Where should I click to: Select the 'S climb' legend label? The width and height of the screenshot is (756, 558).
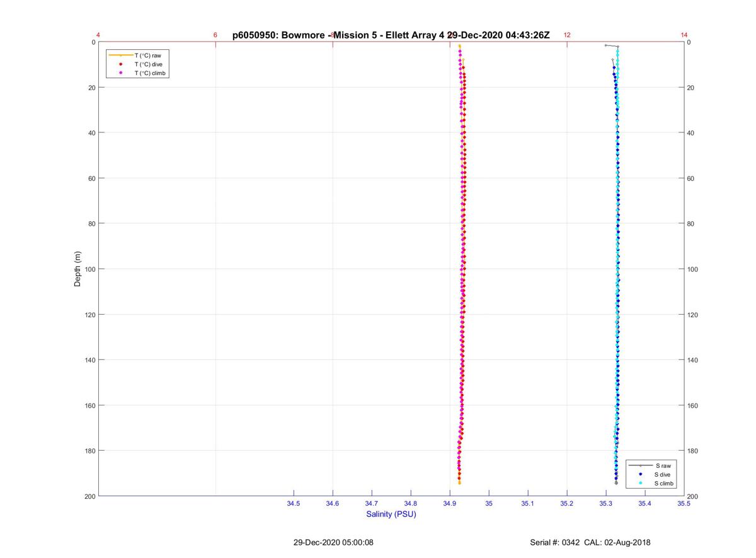pyautogui.click(x=665, y=484)
